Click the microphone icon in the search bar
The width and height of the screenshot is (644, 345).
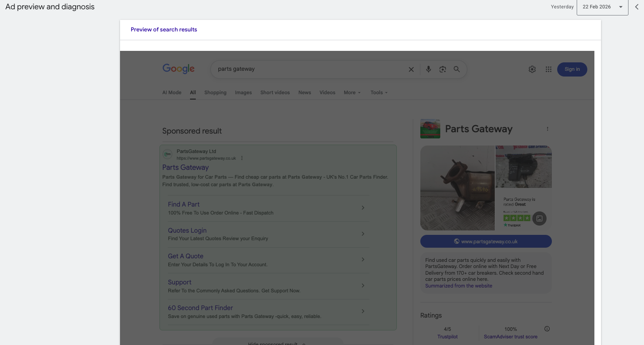coord(428,69)
